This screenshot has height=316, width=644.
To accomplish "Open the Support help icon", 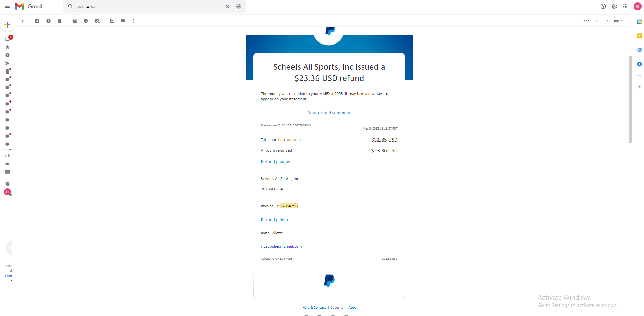I will 603,6.
